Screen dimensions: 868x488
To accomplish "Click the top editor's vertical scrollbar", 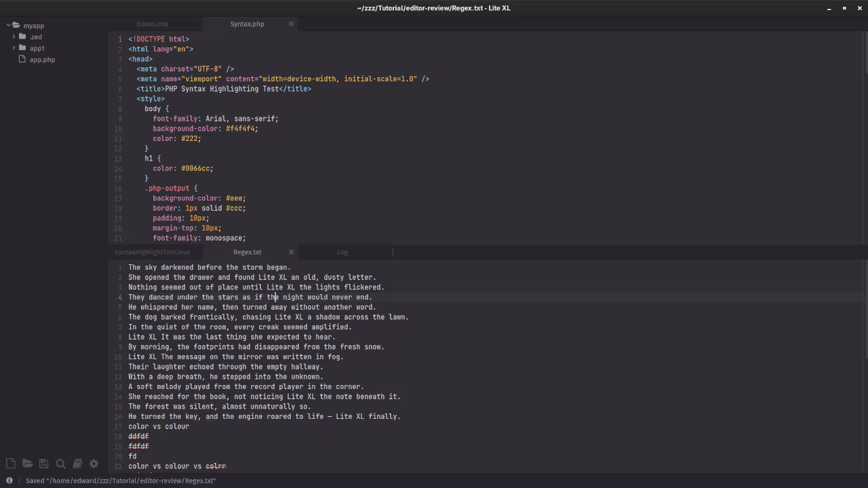I will pos(865,54).
